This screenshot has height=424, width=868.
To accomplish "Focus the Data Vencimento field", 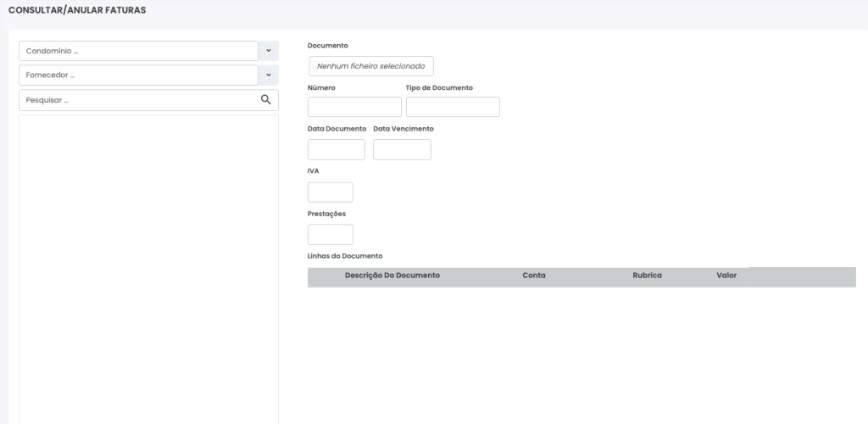I will coord(402,149).
